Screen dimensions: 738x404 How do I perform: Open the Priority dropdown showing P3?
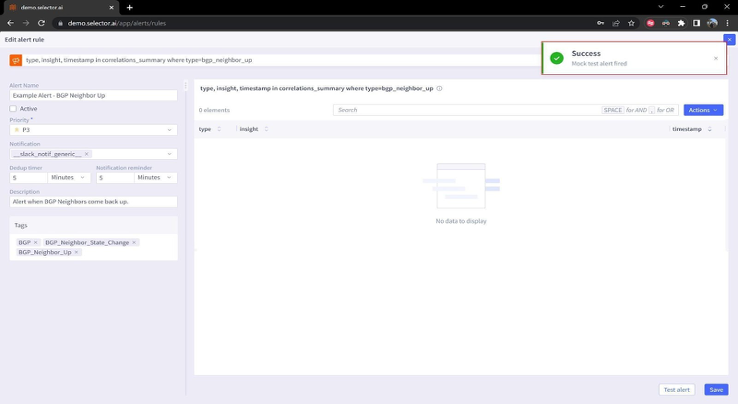[93, 130]
